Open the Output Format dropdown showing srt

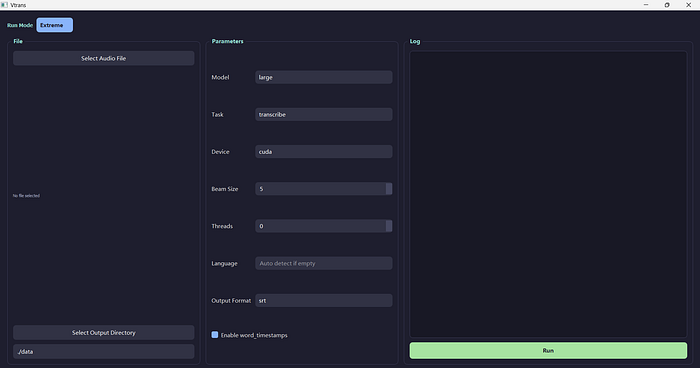324,300
